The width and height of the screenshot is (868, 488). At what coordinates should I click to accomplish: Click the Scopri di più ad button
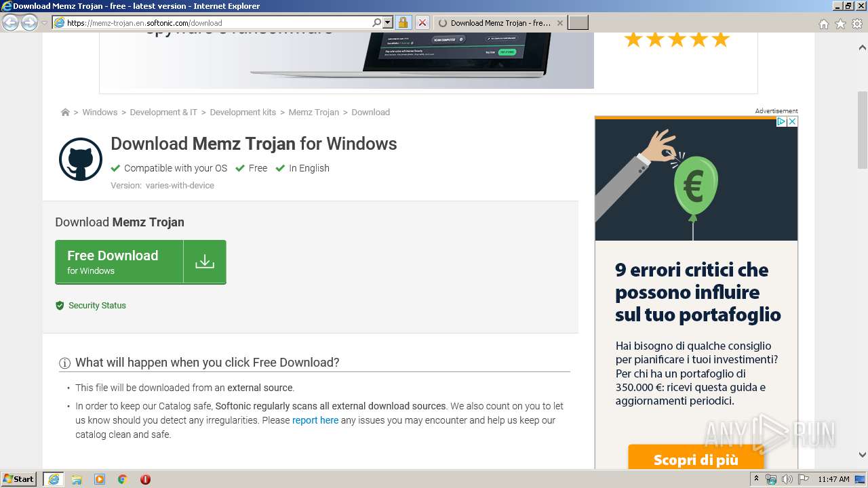(x=696, y=457)
